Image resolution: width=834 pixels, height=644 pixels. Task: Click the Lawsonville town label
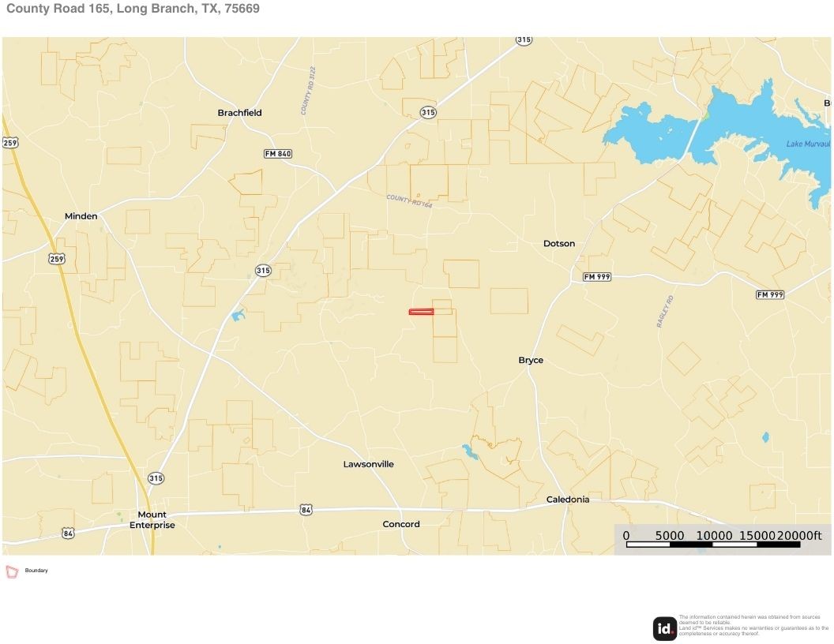368,464
